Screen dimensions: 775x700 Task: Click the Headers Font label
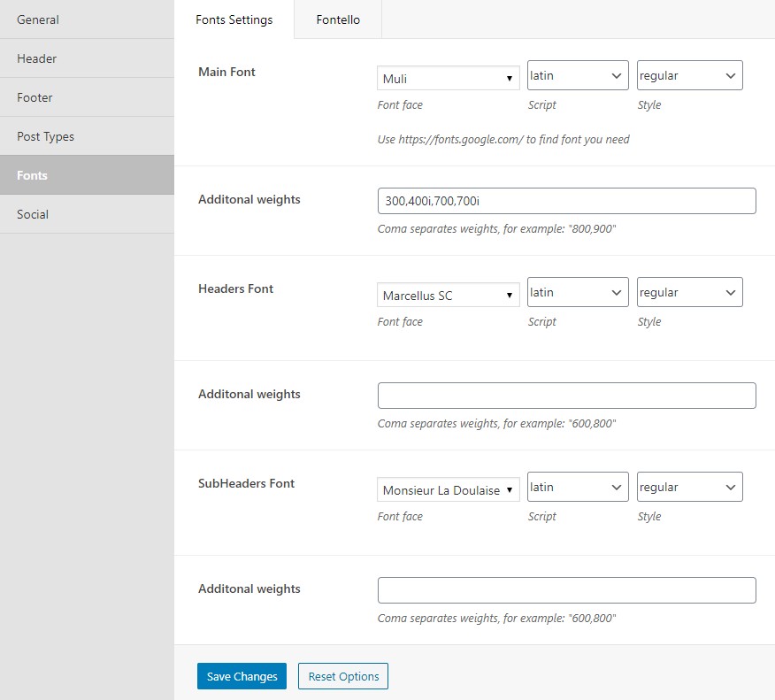pyautogui.click(x=235, y=288)
